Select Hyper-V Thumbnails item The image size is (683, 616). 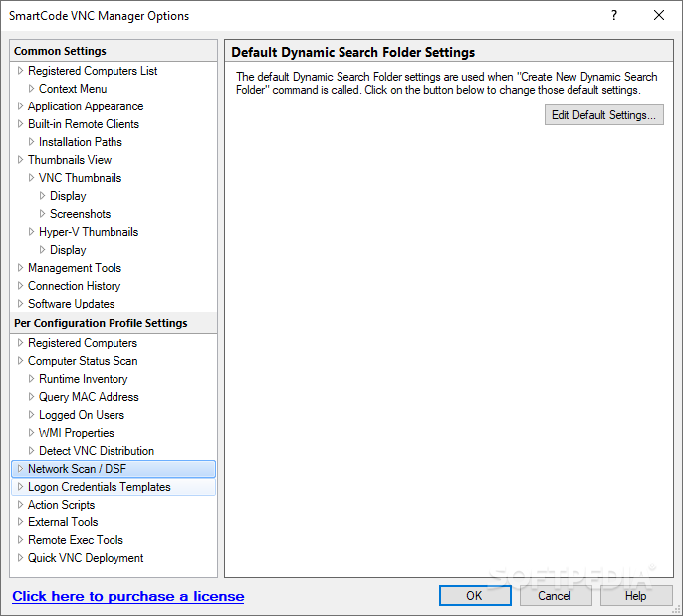click(89, 232)
